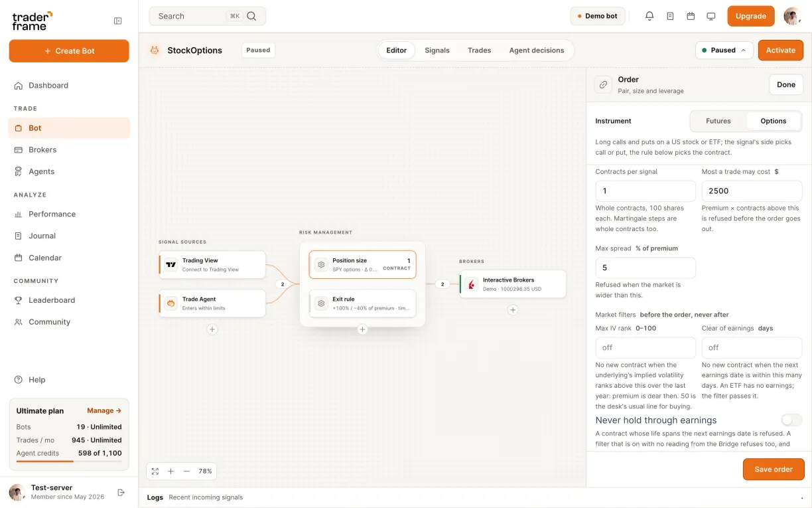Screen dimensions: 812x508
Task: Click the search magnifier icon
Action: pos(251,16)
